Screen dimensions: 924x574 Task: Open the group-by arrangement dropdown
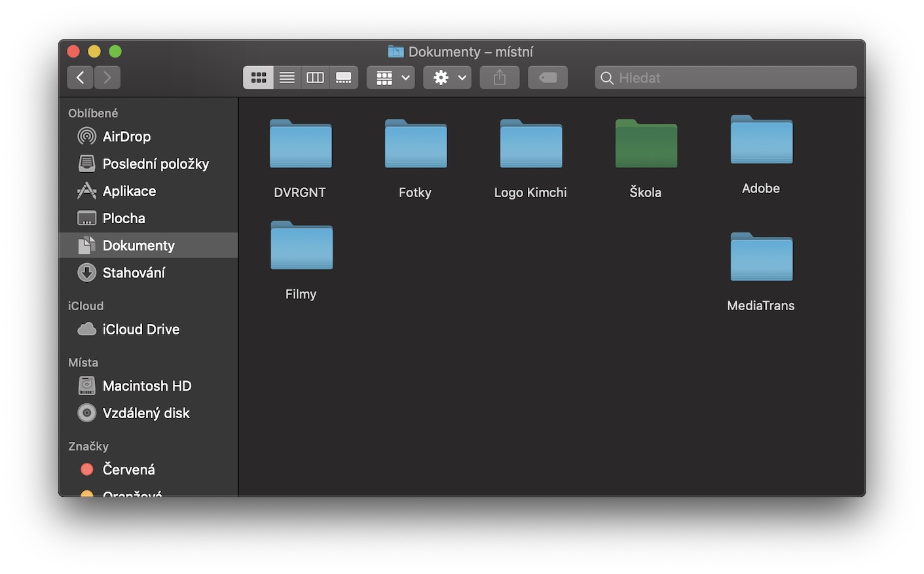point(391,78)
